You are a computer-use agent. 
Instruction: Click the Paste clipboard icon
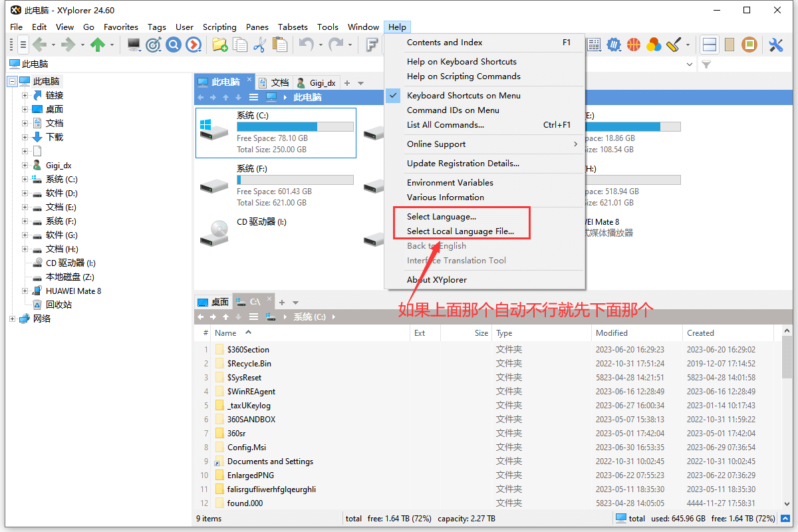[x=280, y=45]
